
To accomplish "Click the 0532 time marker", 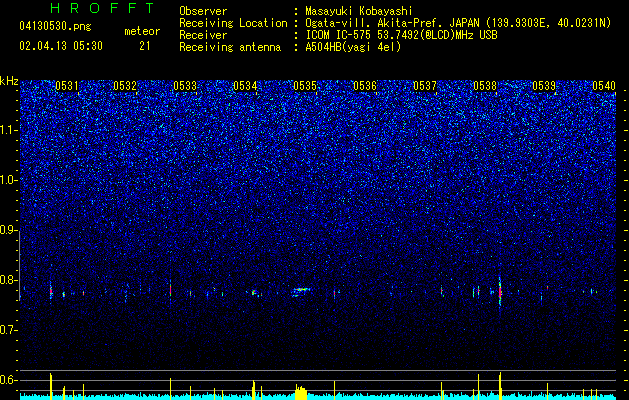I will click(x=125, y=86).
